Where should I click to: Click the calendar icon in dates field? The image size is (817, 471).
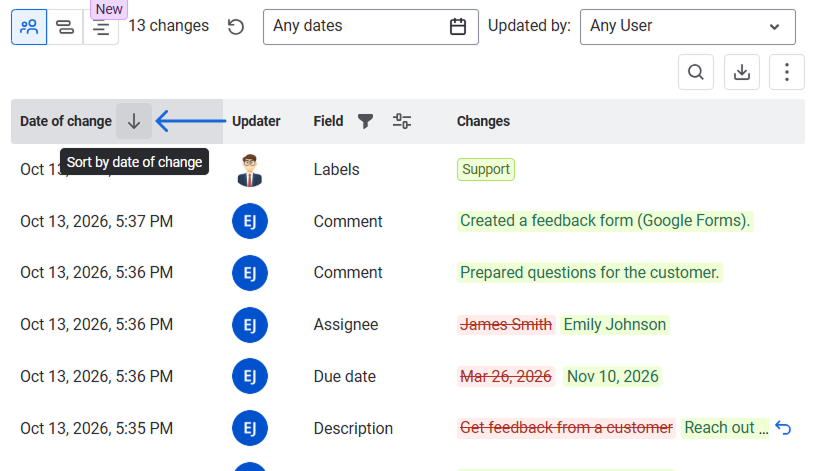(x=457, y=27)
